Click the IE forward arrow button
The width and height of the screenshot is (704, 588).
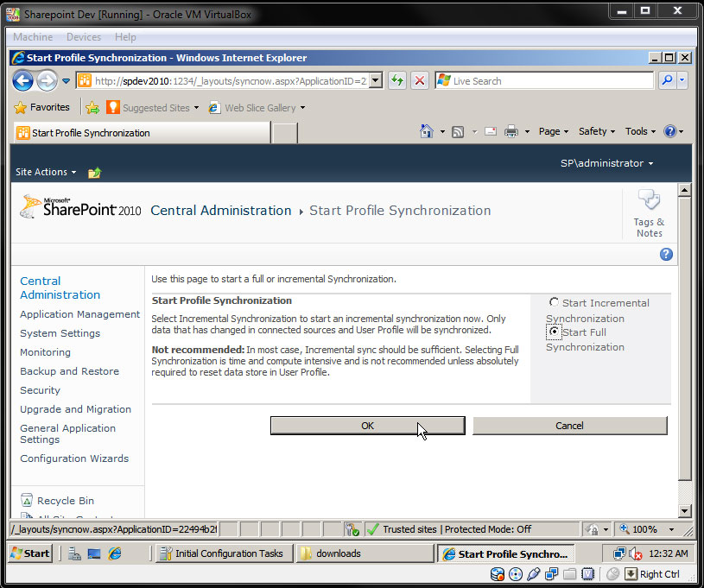point(47,81)
